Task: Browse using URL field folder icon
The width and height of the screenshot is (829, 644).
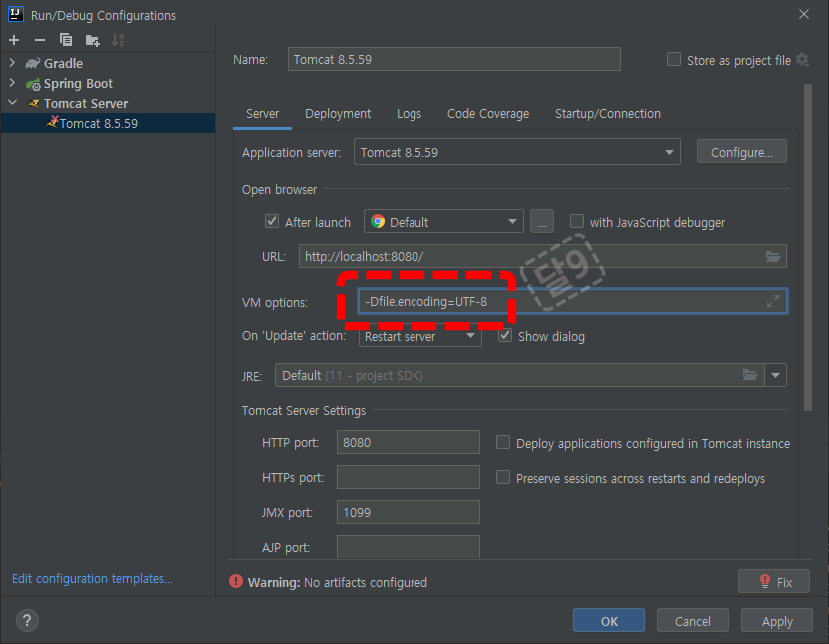Action: [x=773, y=257]
